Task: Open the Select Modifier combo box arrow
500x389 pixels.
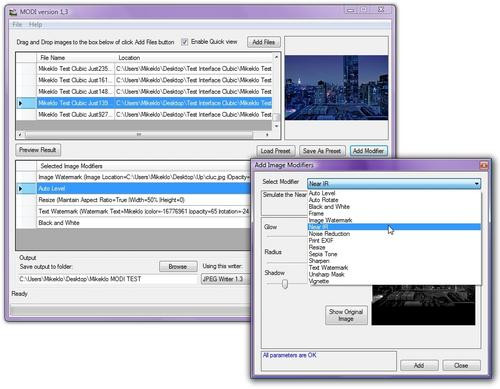Action: [477, 184]
